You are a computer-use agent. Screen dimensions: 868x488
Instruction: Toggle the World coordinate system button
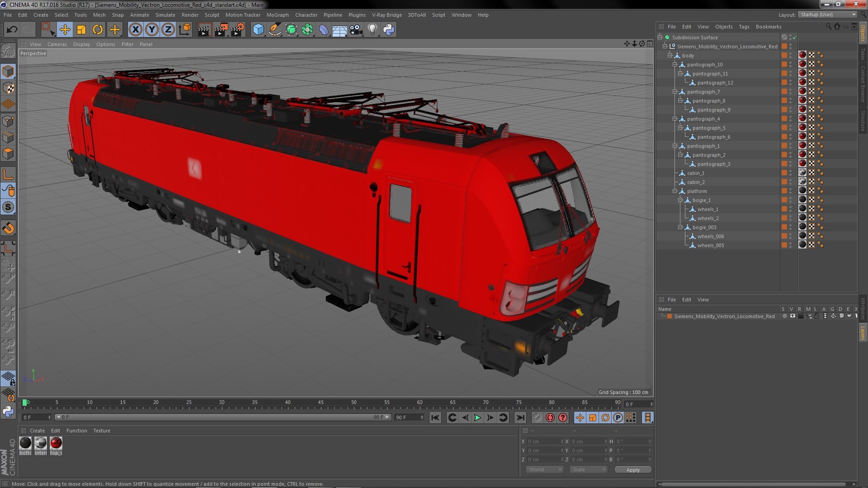(x=185, y=30)
